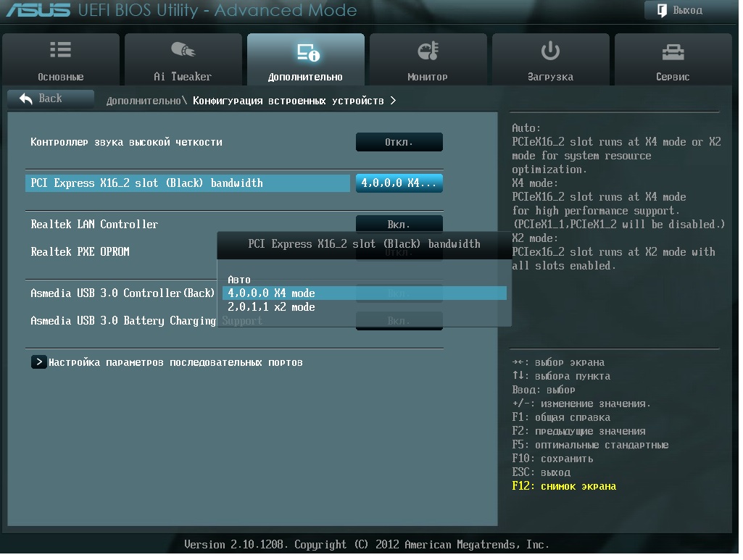
Task: Click the Ai Tweaker tab icon
Action: click(x=183, y=49)
